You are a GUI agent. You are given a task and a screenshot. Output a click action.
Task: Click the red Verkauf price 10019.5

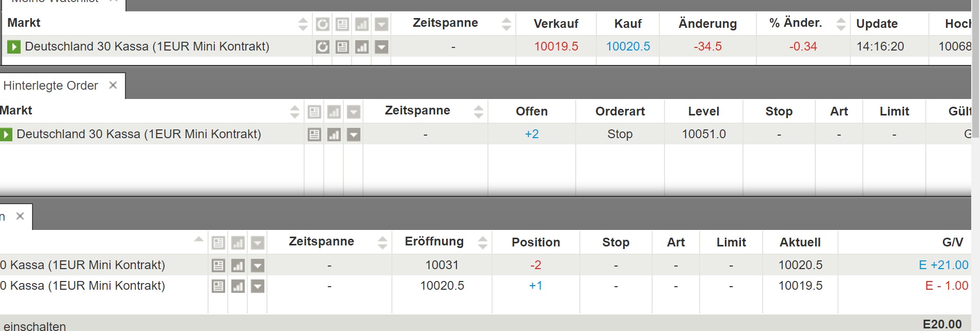(556, 46)
